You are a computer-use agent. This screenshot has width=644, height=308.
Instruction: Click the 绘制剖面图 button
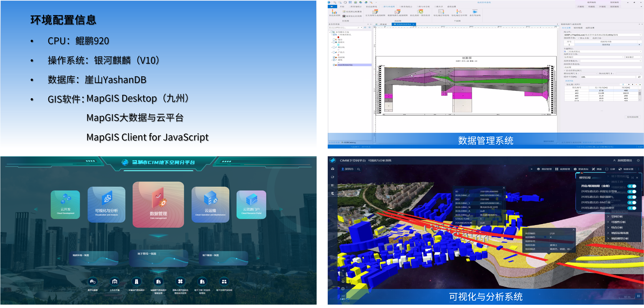(x=633, y=117)
